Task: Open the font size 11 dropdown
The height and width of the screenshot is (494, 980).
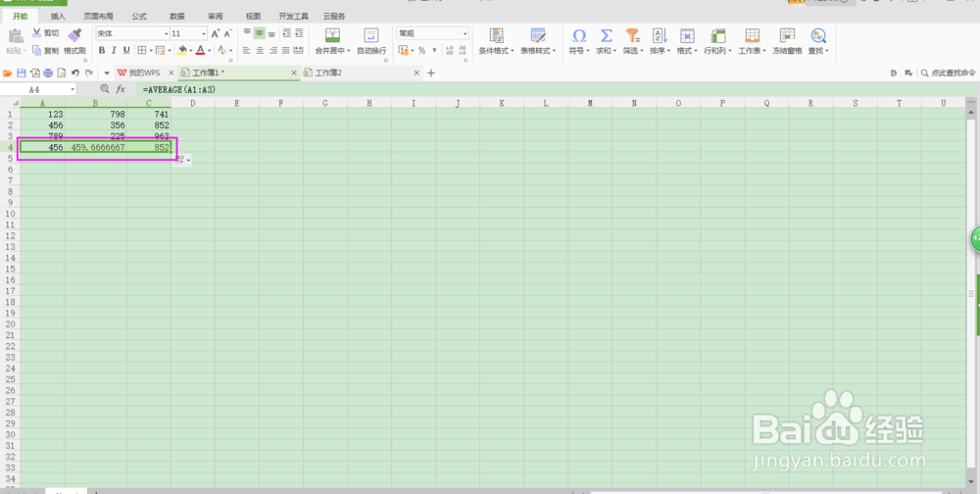Action: [x=204, y=33]
